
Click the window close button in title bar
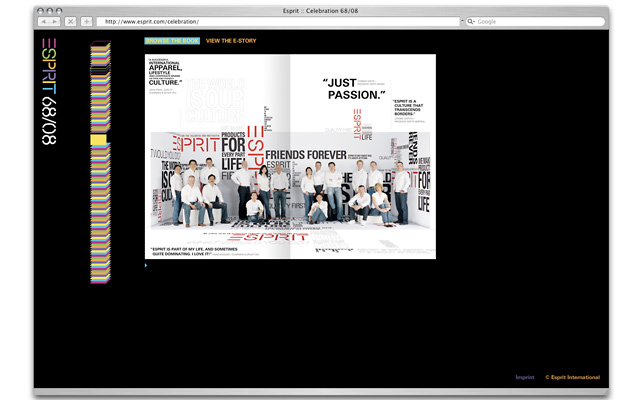point(40,11)
